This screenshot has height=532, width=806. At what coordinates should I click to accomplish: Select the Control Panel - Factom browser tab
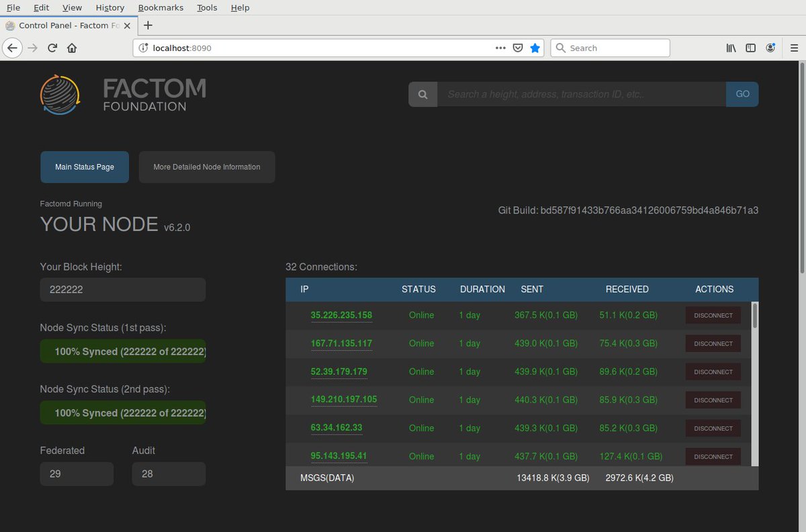pos(69,26)
